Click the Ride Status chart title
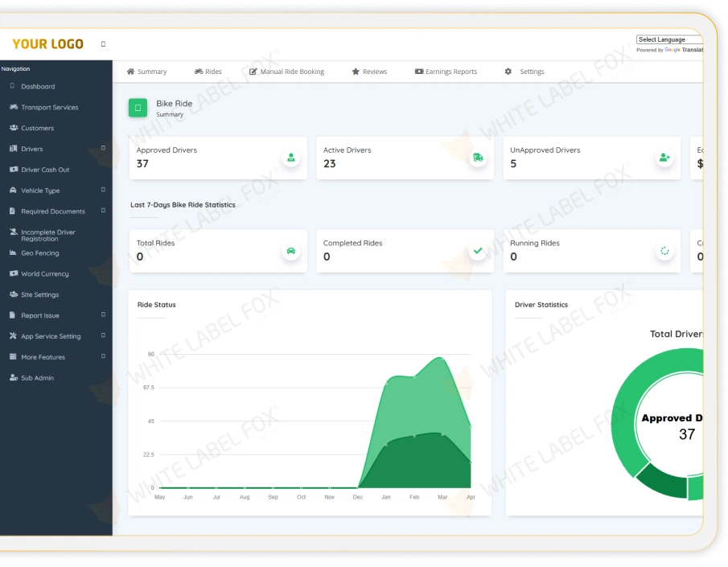Image resolution: width=728 pixels, height=567 pixels. (157, 305)
